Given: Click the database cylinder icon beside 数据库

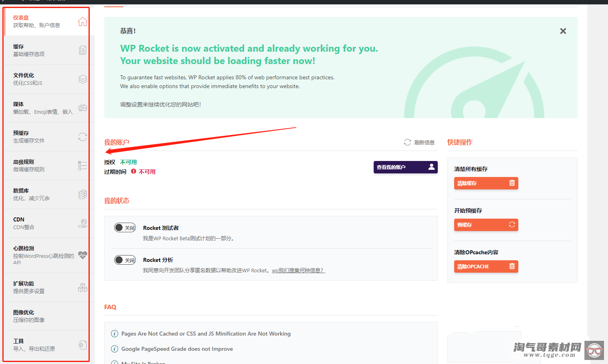Looking at the screenshot, I should click(x=83, y=195).
